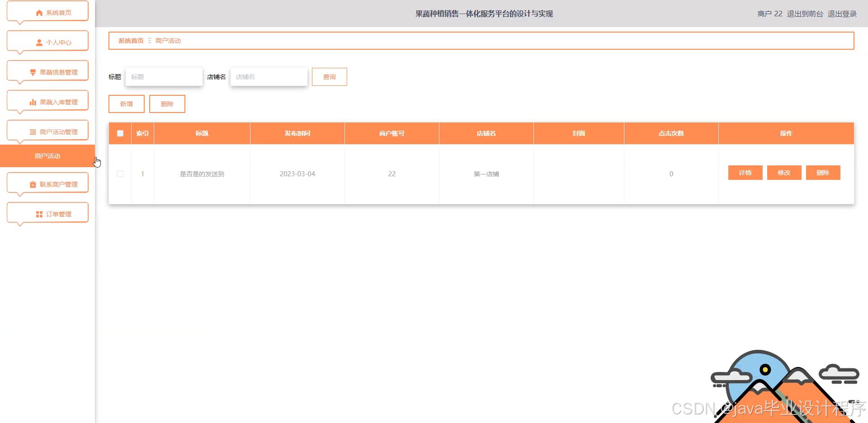Click the 点击次数 column header

(671, 133)
